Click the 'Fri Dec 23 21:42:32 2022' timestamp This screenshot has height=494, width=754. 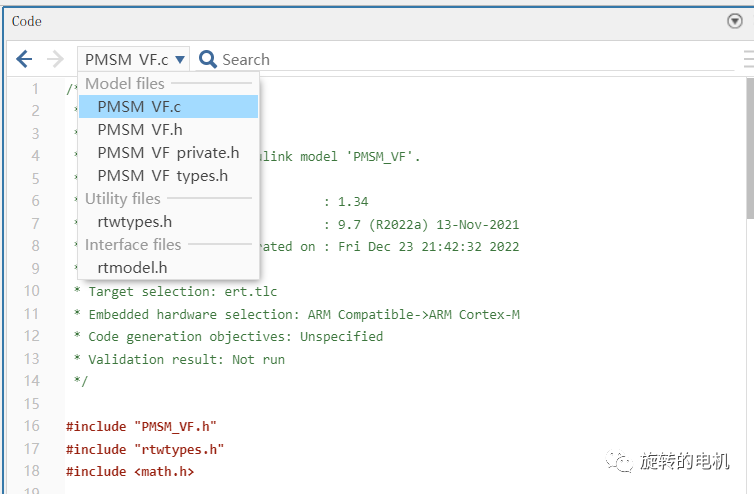pyautogui.click(x=428, y=247)
